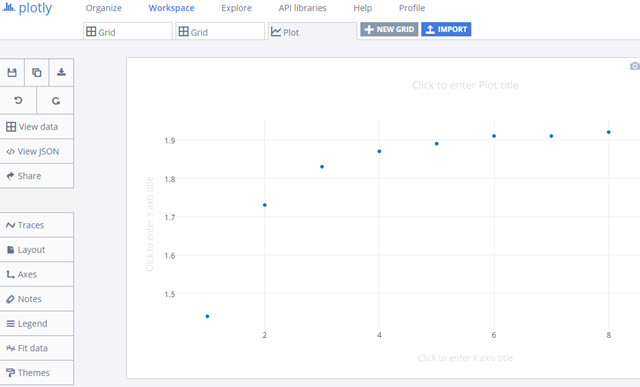Screen dimensions: 640x387
Task: Open View data panel
Action: [37, 127]
